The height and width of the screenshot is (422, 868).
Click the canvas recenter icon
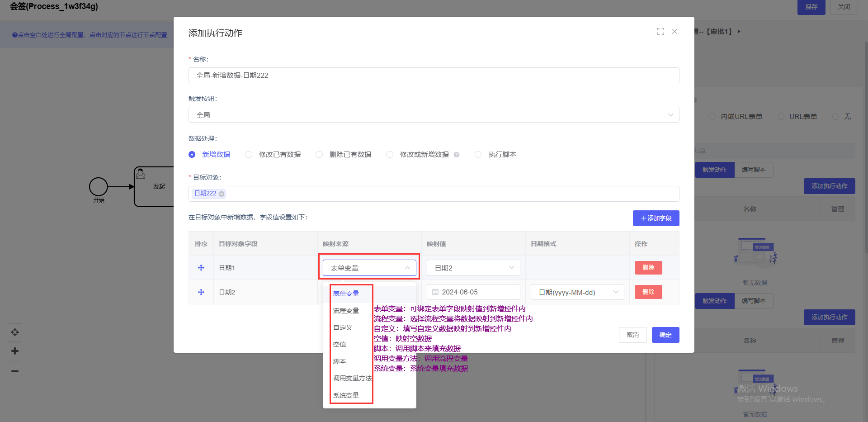tap(15, 332)
